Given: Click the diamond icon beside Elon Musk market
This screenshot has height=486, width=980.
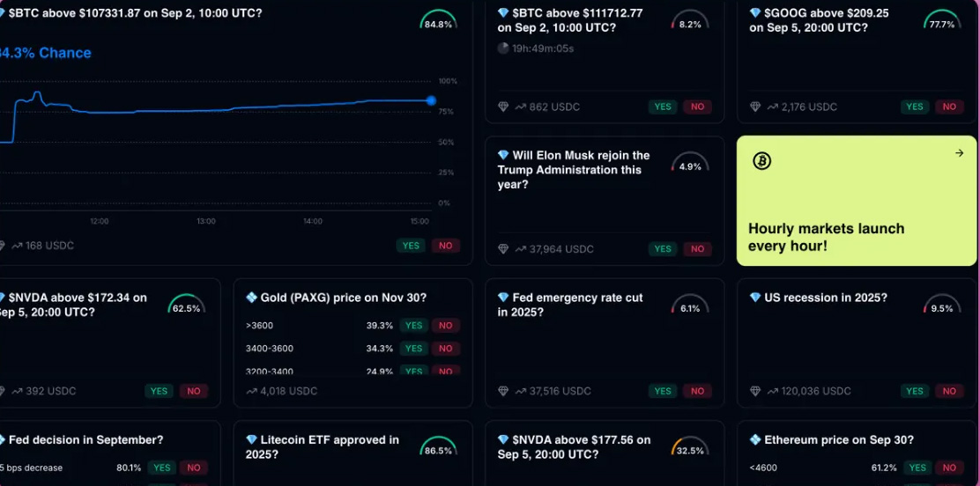Looking at the screenshot, I should [503, 155].
